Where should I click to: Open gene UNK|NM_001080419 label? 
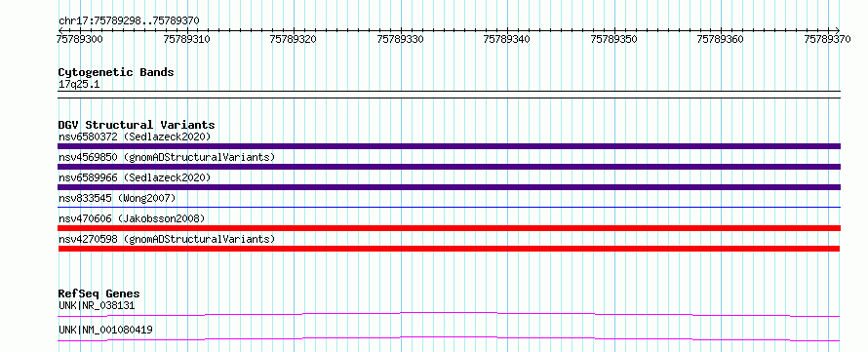tap(105, 331)
